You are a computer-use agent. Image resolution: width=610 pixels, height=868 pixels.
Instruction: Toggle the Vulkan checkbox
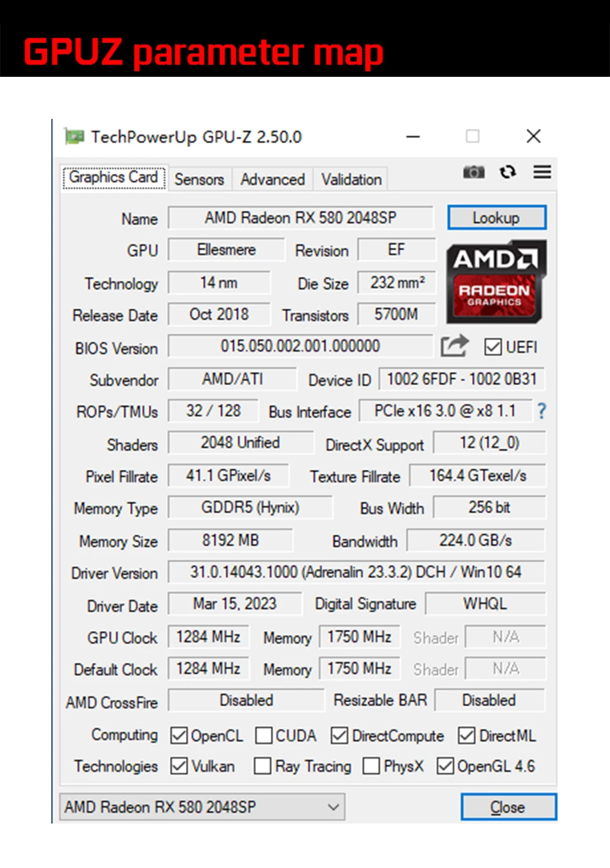(179, 766)
